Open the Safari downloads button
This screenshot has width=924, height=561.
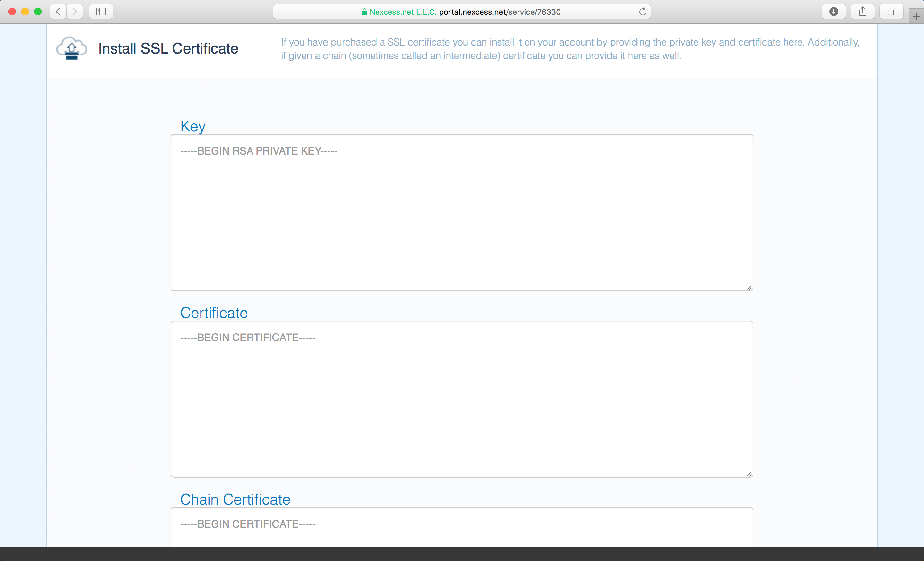pyautogui.click(x=834, y=12)
